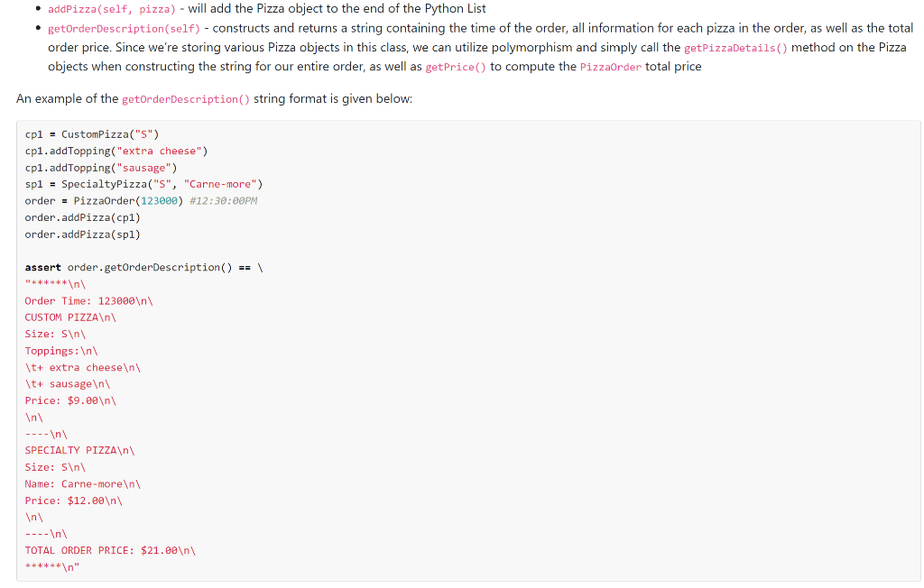Click getOrderDescription() in the example sentence

pos(186,99)
